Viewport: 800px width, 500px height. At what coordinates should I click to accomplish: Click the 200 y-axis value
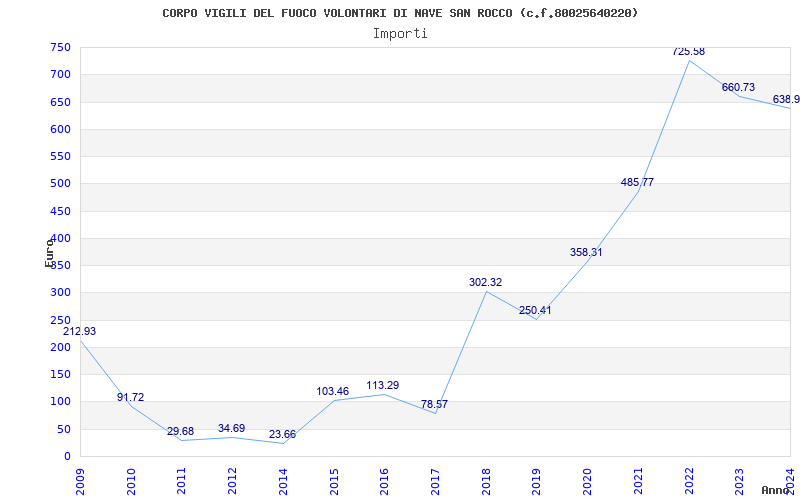[60, 347]
